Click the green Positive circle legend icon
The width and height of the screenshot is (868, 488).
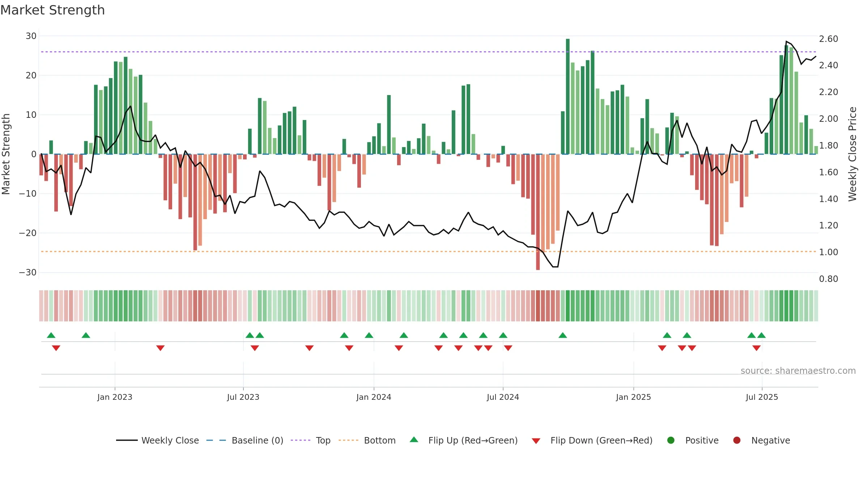point(671,440)
